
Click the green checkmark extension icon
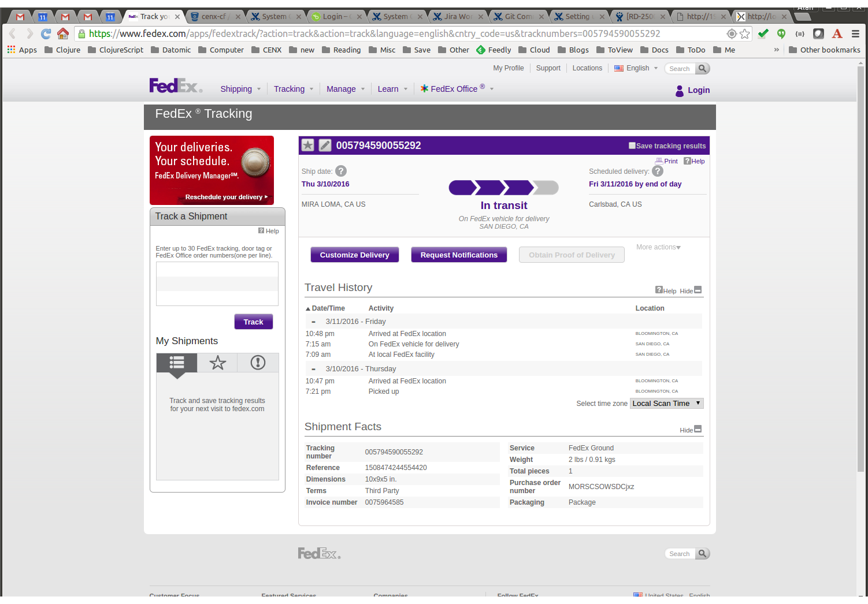(763, 33)
